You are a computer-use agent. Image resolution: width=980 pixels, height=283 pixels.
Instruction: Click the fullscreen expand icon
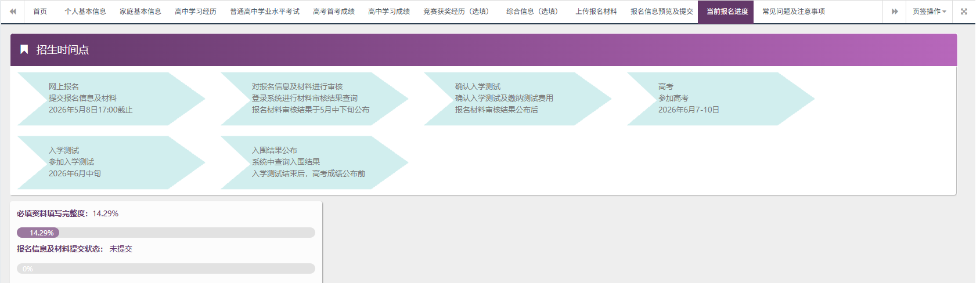click(964, 12)
